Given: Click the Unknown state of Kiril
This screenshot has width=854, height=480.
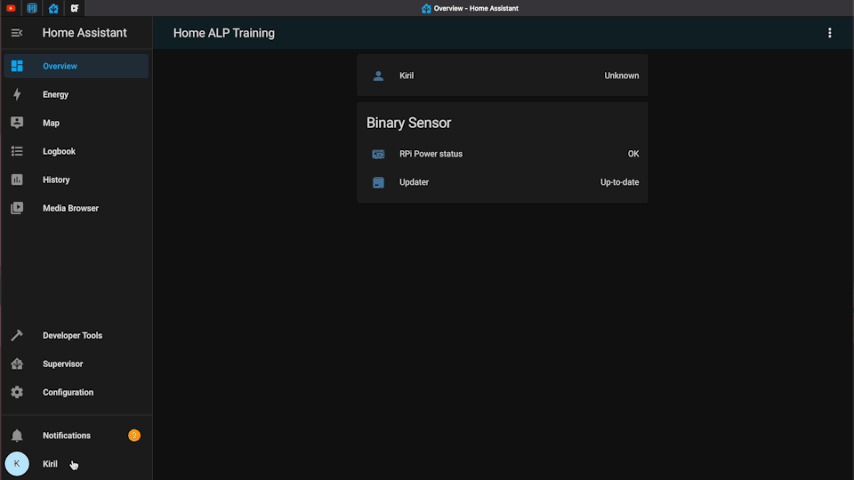Looking at the screenshot, I should coord(621,76).
